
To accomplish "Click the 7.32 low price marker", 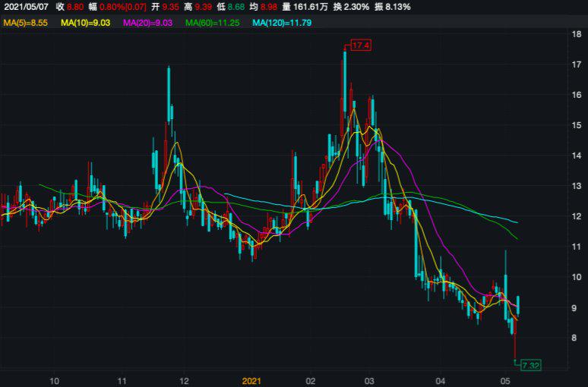I will tap(530, 366).
